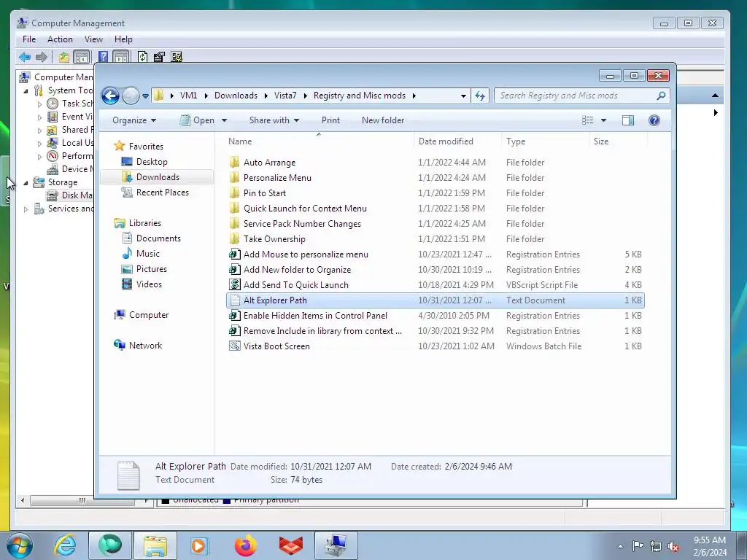Image resolution: width=747 pixels, height=560 pixels.
Task: Click the search magnifier icon in Explorer
Action: (661, 96)
